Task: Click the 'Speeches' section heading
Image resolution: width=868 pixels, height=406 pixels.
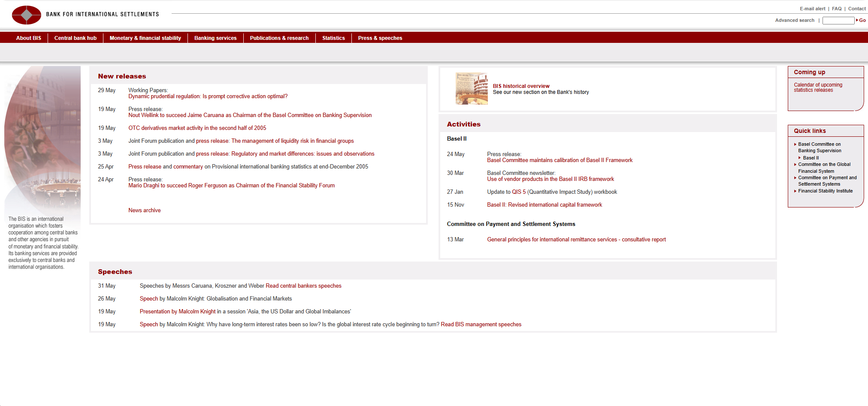Action: point(115,272)
